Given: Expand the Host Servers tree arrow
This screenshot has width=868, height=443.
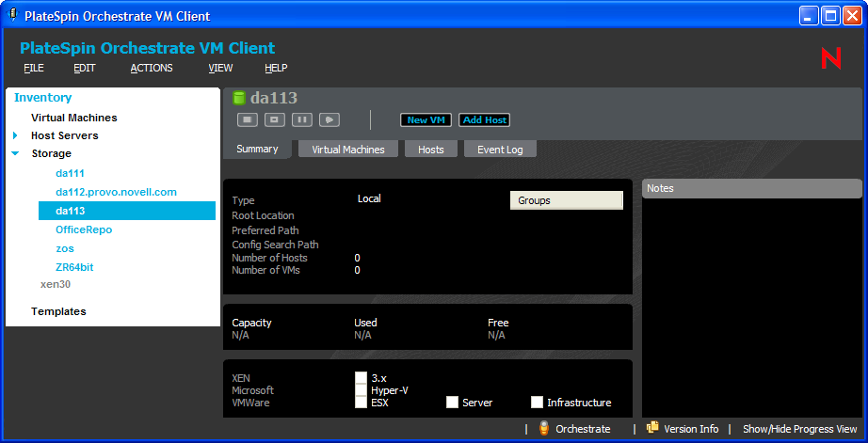Looking at the screenshot, I should click(x=15, y=135).
